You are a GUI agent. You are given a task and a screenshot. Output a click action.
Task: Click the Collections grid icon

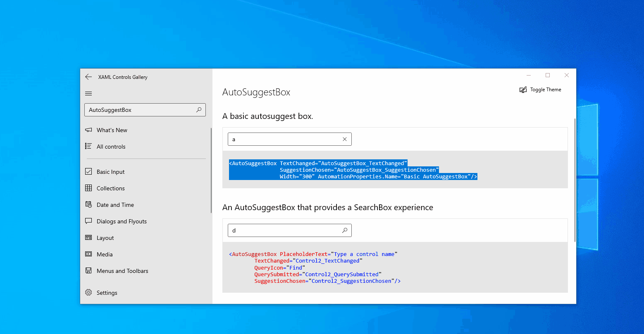tap(88, 188)
